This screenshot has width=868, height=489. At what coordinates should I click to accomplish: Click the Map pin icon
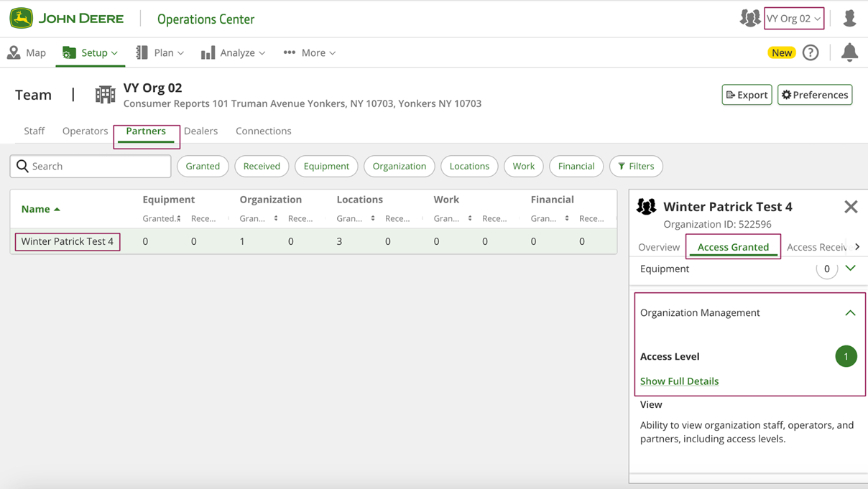pyautogui.click(x=14, y=52)
